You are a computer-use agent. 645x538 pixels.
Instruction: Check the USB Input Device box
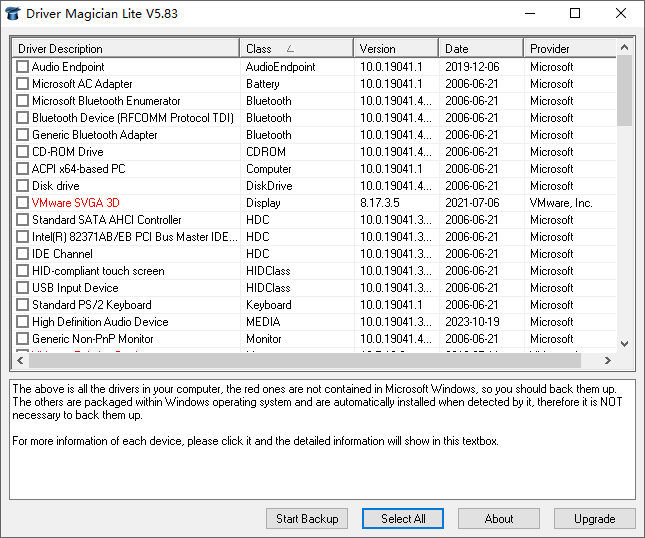[22, 288]
